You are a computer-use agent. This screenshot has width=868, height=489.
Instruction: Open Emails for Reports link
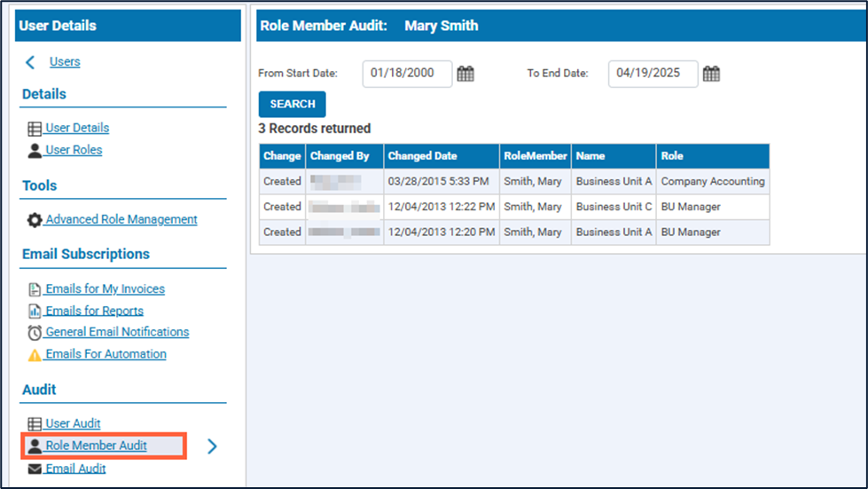click(x=94, y=311)
